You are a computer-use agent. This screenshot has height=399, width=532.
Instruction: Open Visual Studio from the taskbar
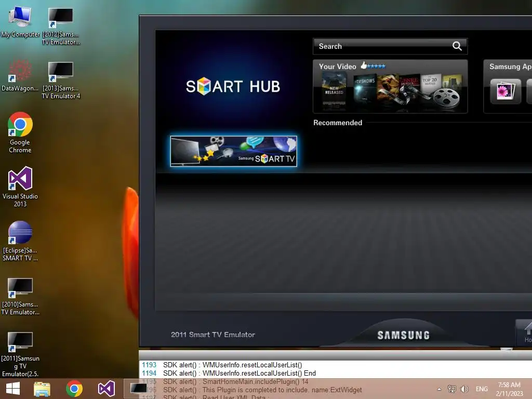[106, 389]
